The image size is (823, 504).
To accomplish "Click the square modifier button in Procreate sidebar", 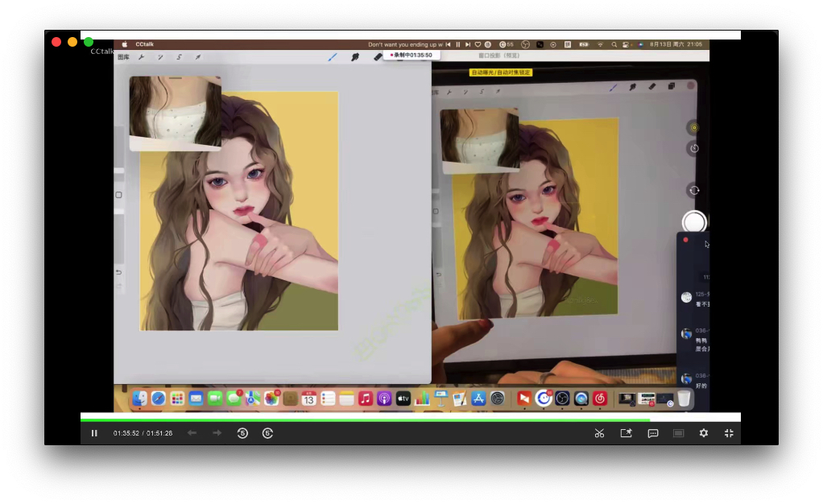I will pyautogui.click(x=118, y=195).
